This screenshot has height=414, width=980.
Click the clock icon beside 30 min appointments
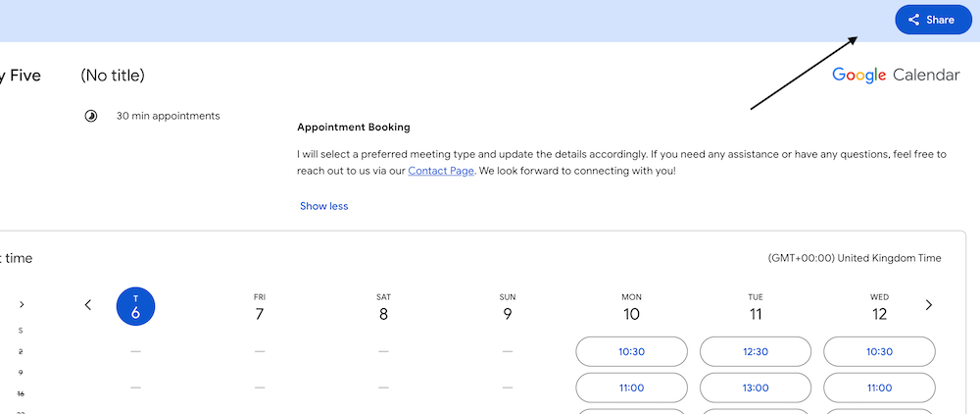coord(91,116)
